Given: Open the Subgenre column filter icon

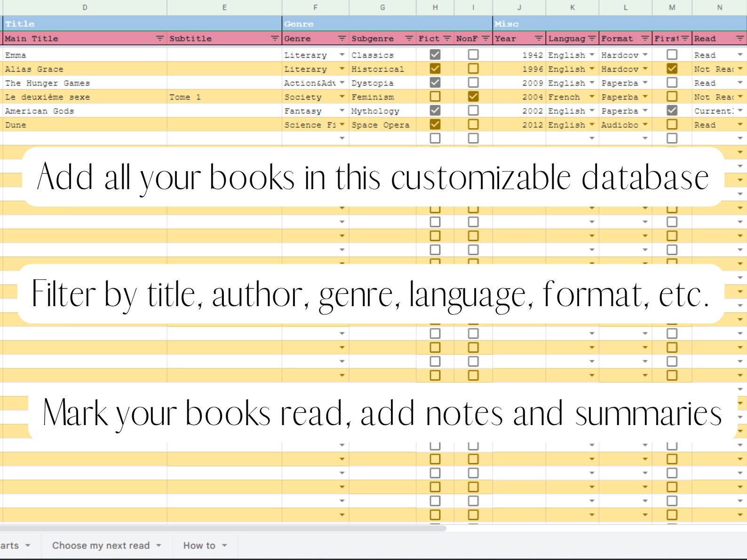Looking at the screenshot, I should [409, 39].
